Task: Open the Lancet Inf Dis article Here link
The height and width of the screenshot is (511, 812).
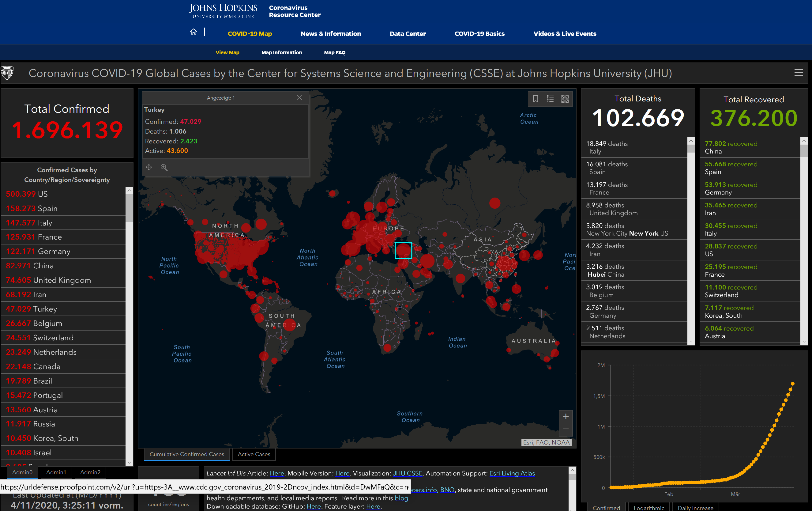Action: click(277, 473)
